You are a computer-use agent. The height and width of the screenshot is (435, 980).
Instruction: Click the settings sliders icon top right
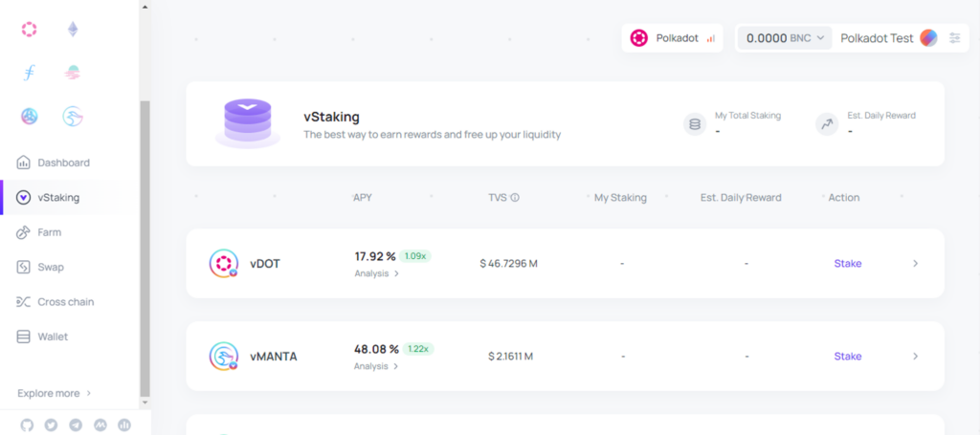954,38
